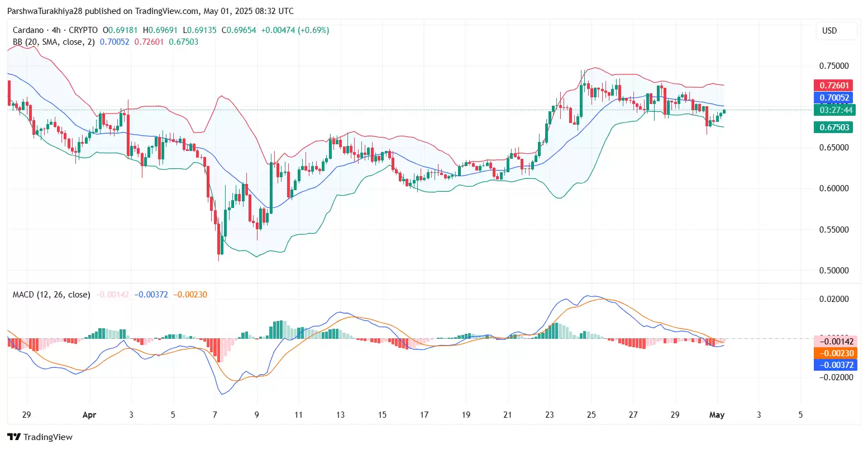Click the TradingView.com link in the header
This screenshot has height=449, width=868.
(165, 11)
